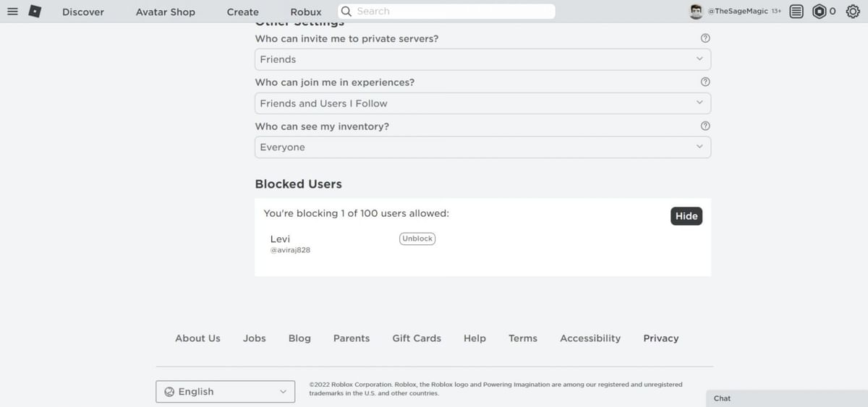Click the Robux balance icon
The width and height of the screenshot is (868, 407).
(819, 12)
